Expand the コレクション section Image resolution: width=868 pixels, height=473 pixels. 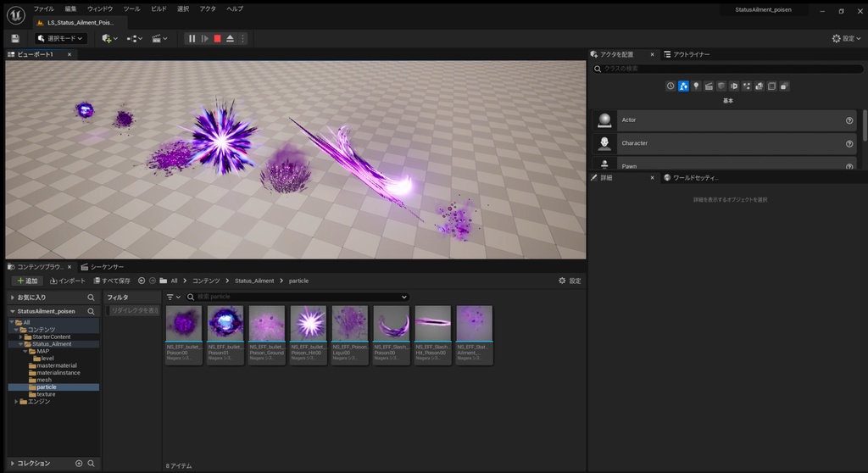pos(12,464)
